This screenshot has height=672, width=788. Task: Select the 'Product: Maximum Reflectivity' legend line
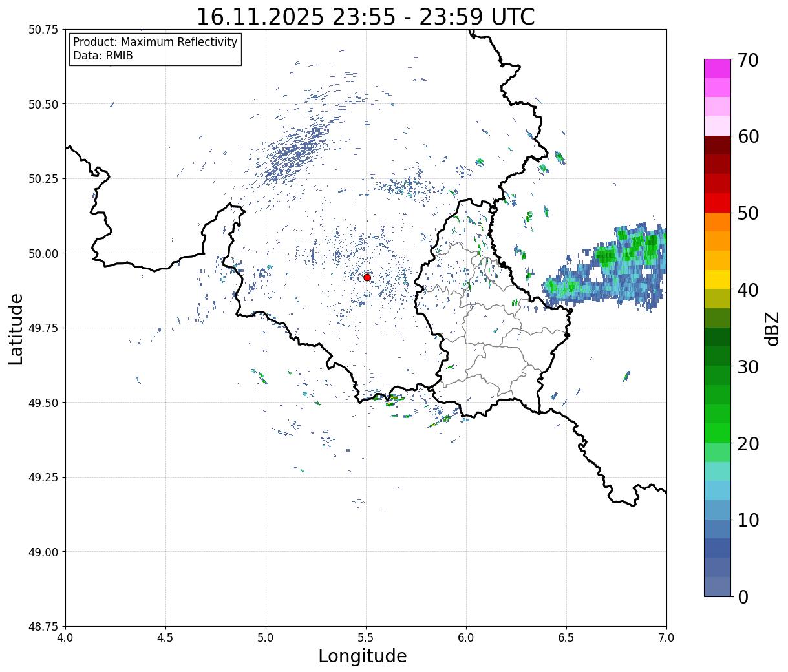tap(155, 42)
